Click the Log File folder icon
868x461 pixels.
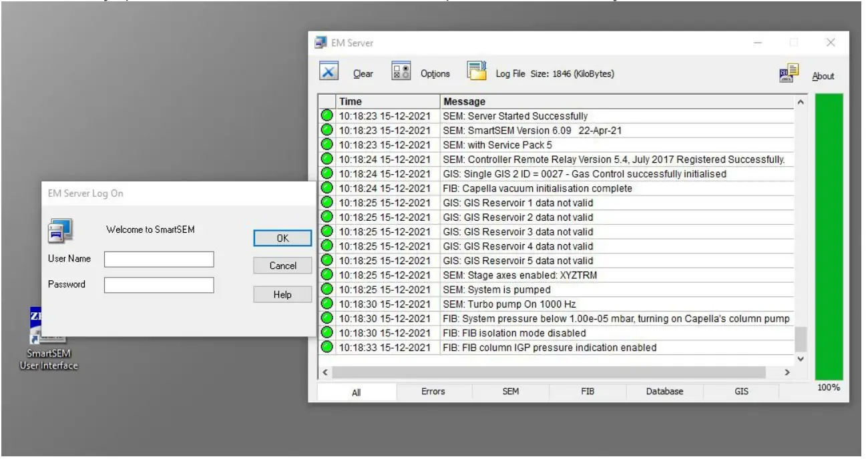[477, 71]
